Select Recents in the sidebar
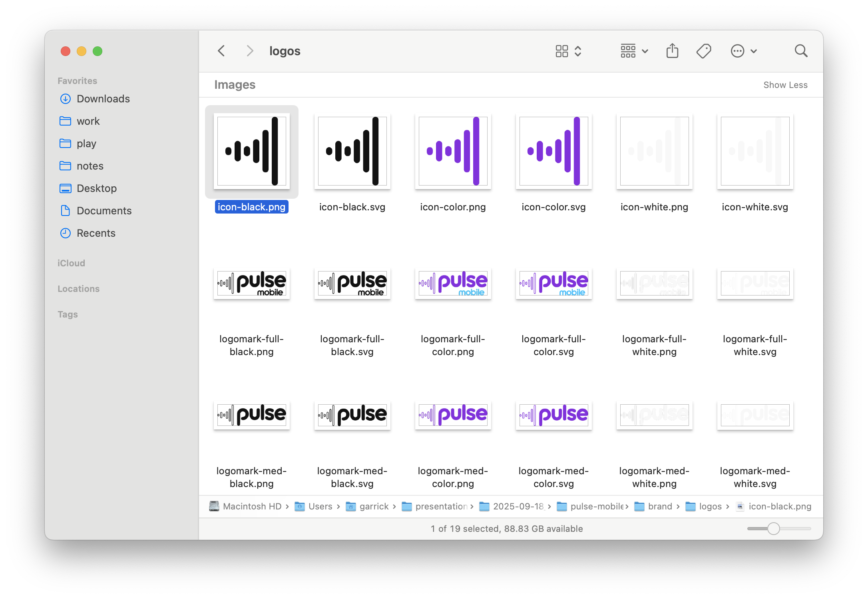 click(x=96, y=233)
